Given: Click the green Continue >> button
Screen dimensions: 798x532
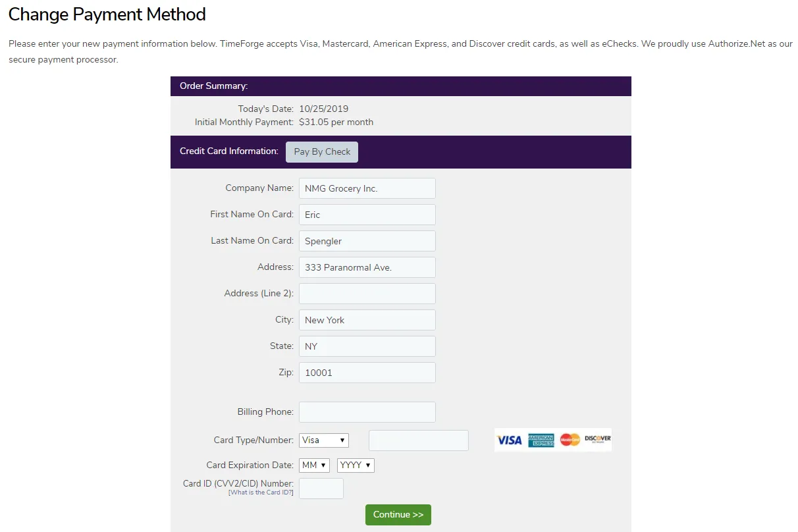Looking at the screenshot, I should point(398,514).
